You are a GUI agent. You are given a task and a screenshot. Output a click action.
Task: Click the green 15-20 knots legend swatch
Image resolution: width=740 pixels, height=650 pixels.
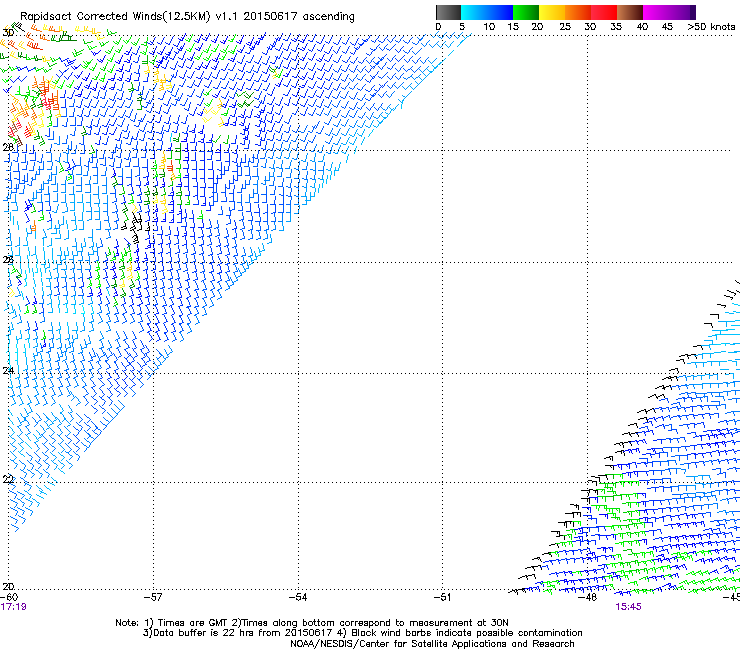click(526, 12)
